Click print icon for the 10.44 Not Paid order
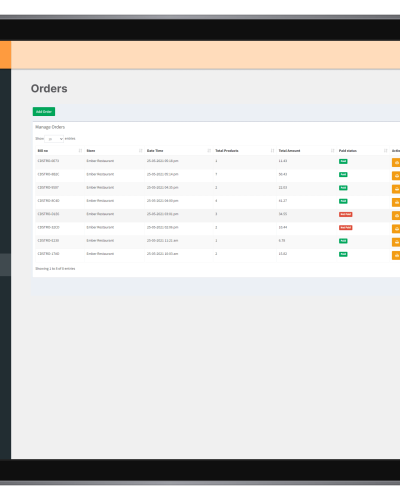 point(396,229)
